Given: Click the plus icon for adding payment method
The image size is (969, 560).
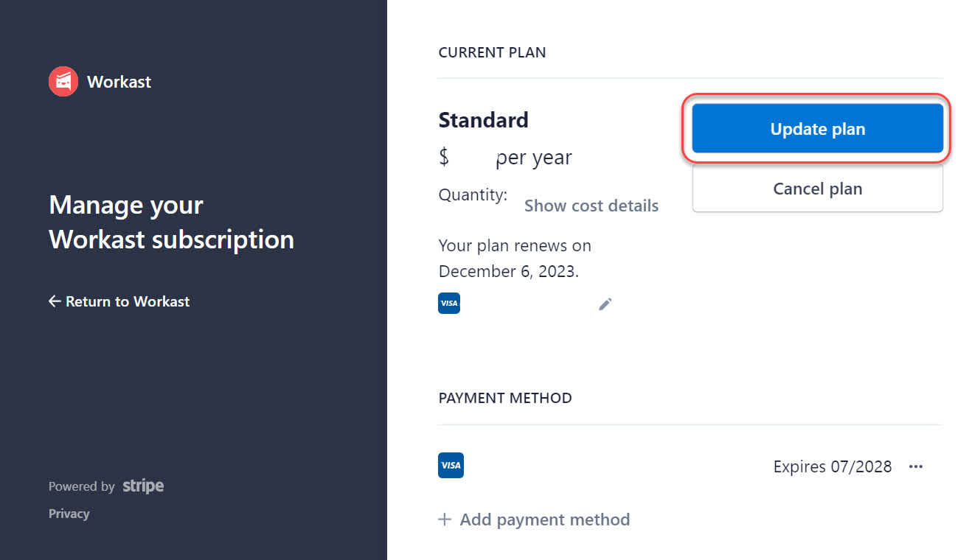Looking at the screenshot, I should (445, 519).
